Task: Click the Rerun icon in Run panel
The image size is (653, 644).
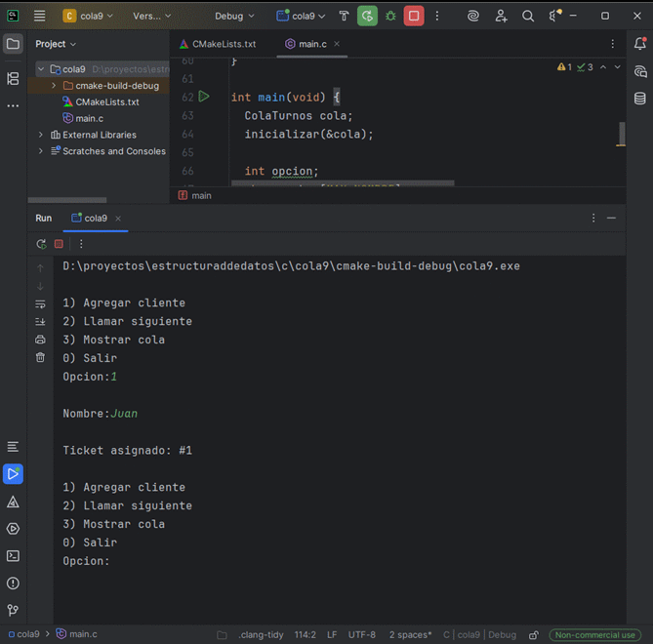Action: coord(41,244)
